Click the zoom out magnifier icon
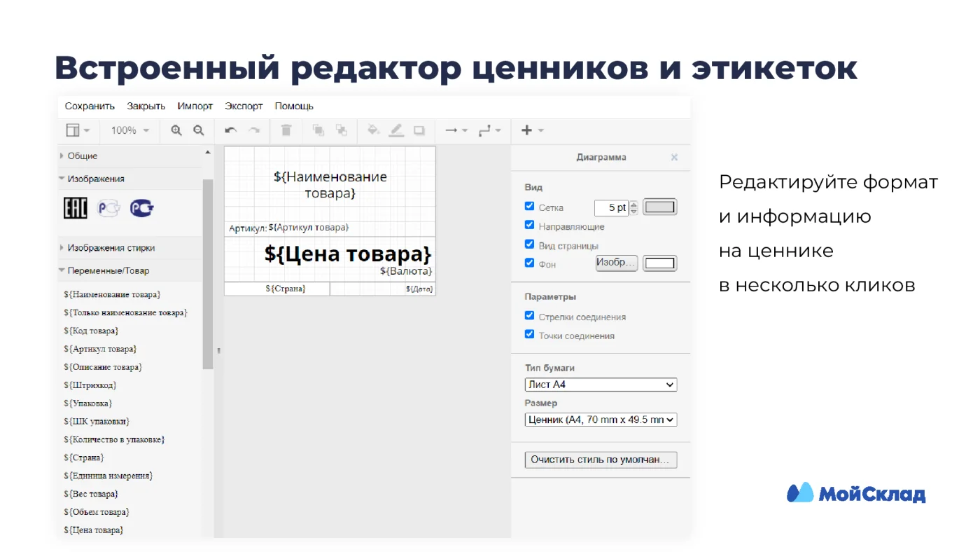 [x=199, y=130]
